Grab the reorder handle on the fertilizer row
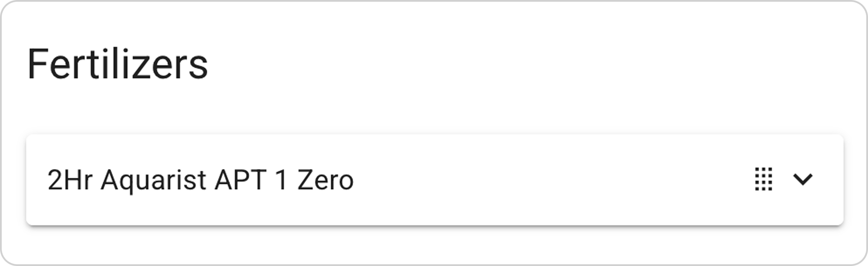 [x=763, y=179]
